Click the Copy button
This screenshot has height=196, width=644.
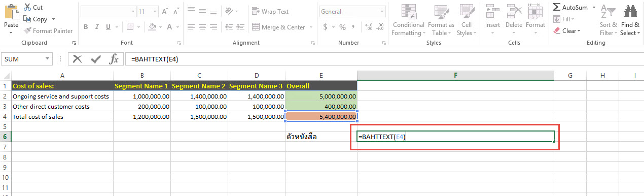35,19
